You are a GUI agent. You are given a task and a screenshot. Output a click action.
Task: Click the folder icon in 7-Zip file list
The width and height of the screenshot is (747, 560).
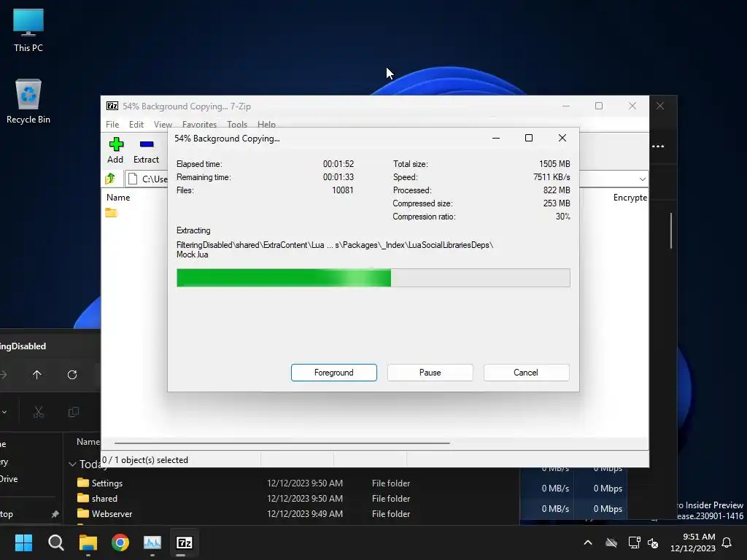[x=111, y=212]
